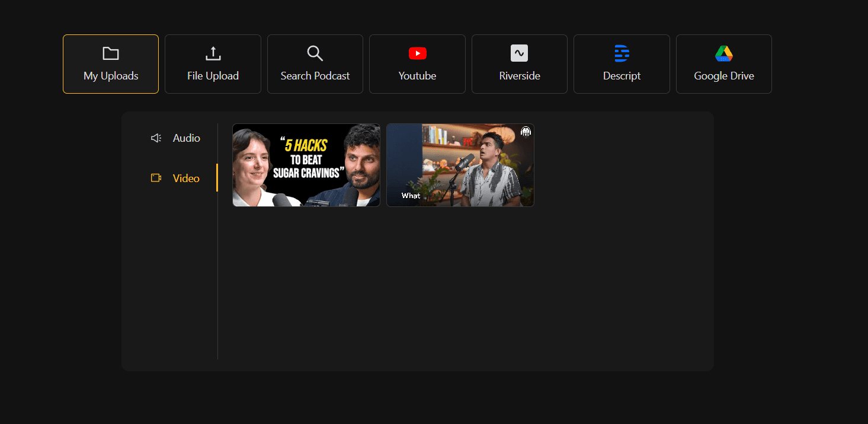Viewport: 868px width, 424px height.
Task: Open the Descript import option
Action: (x=622, y=64)
